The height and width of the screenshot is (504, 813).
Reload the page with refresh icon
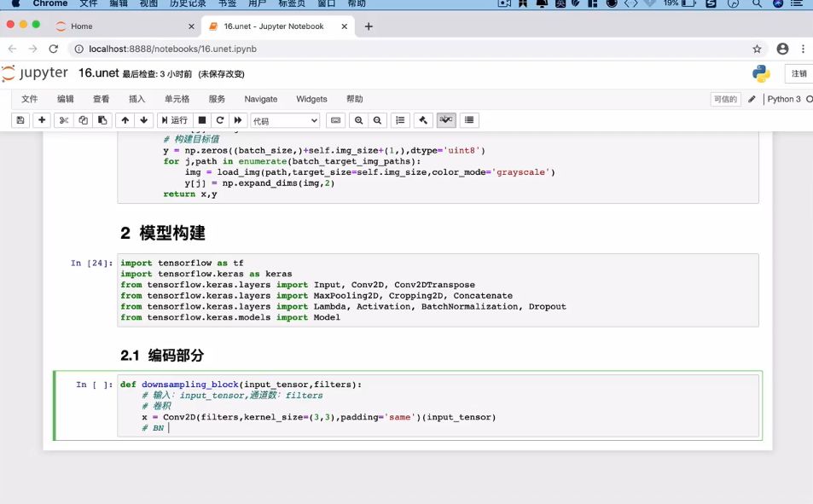click(x=54, y=49)
